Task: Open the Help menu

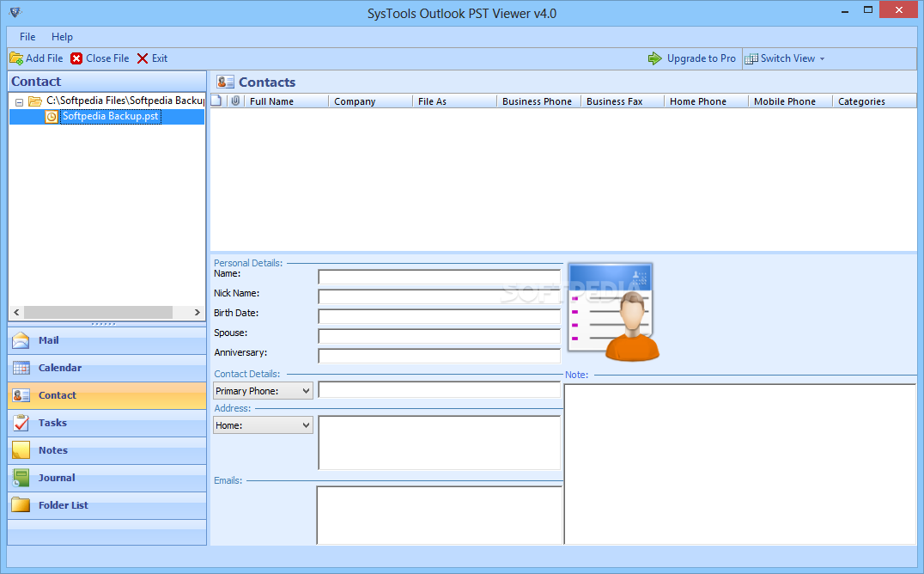Action: pyautogui.click(x=62, y=37)
